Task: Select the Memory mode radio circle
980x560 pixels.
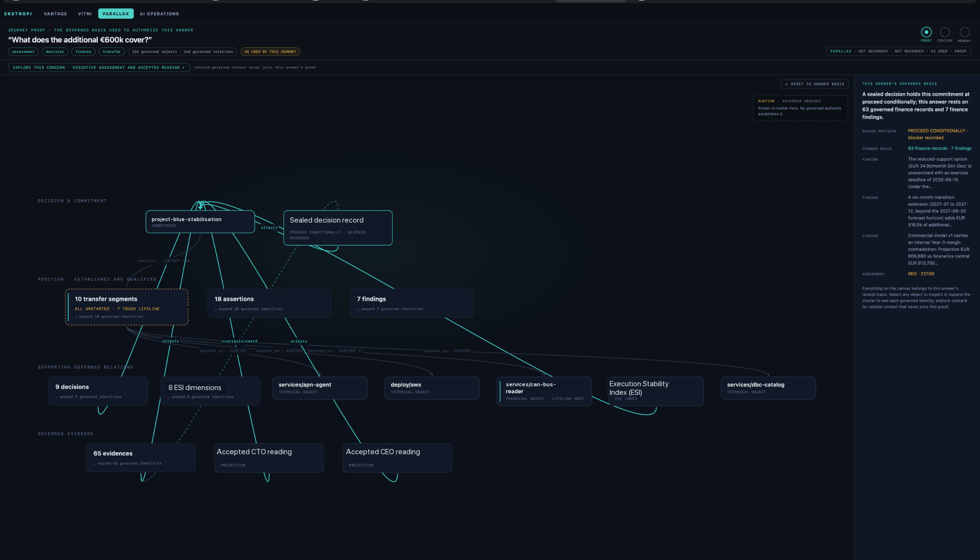Action: tap(965, 32)
